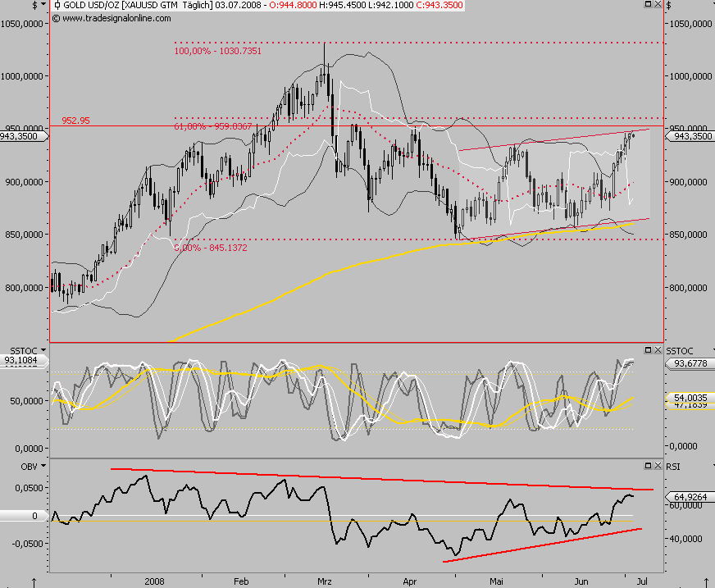Click the left 900,0000 price axis label

point(24,182)
